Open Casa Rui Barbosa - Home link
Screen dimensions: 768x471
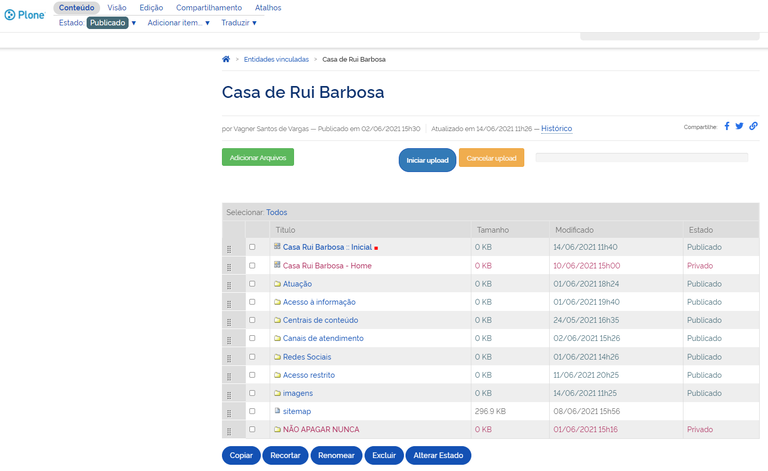click(327, 265)
